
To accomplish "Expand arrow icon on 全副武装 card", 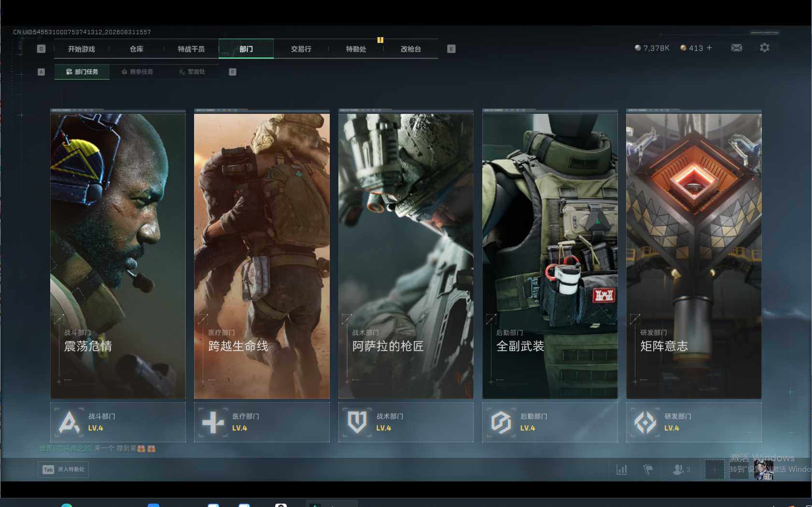I will click(x=491, y=319).
